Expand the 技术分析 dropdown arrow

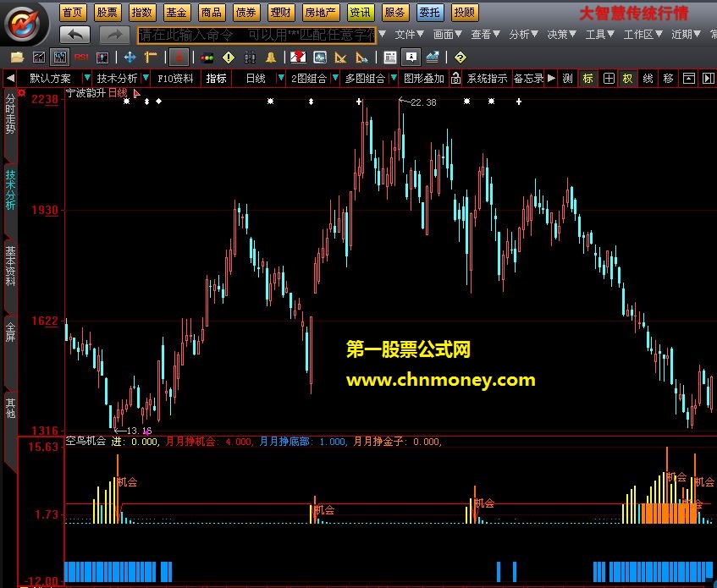(146, 78)
